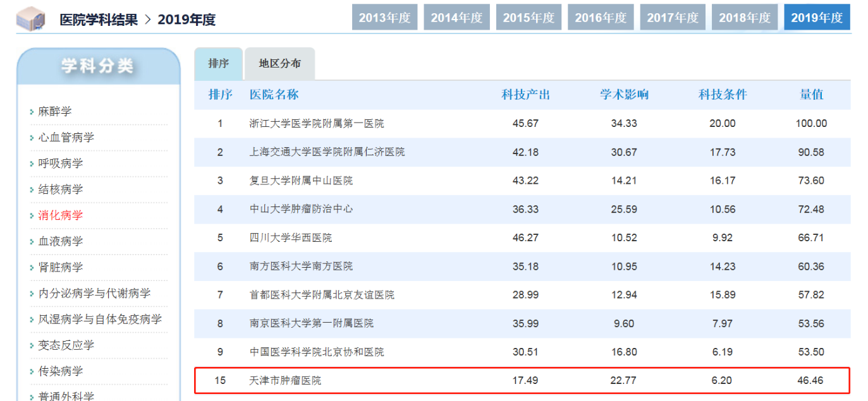Switch to the 2017年度 year tab
Image resolution: width=868 pixels, height=401 pixels.
(673, 17)
